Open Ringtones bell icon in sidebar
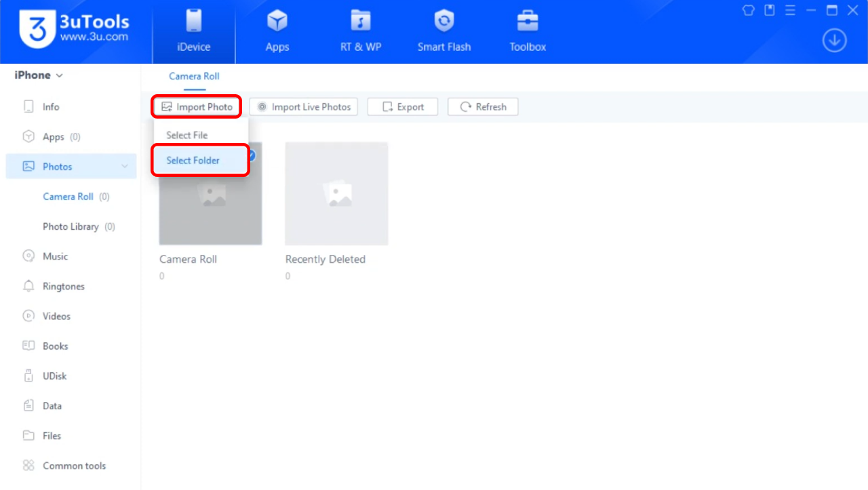 28,286
